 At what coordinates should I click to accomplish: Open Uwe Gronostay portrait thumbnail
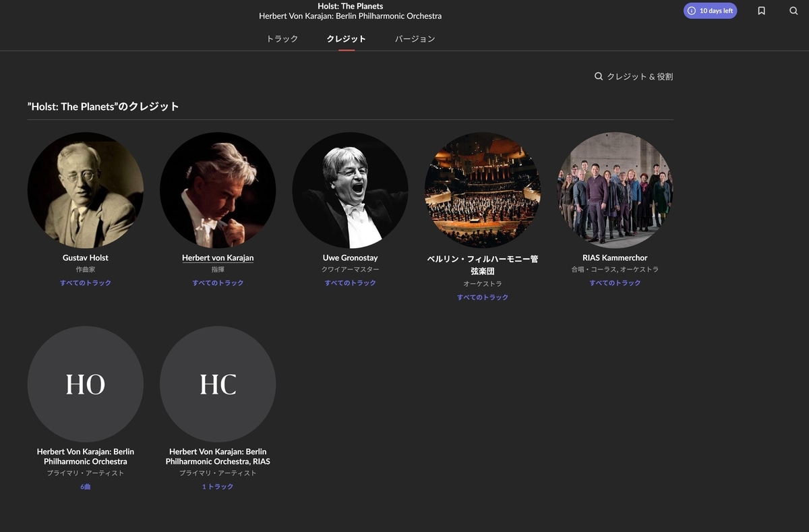350,190
